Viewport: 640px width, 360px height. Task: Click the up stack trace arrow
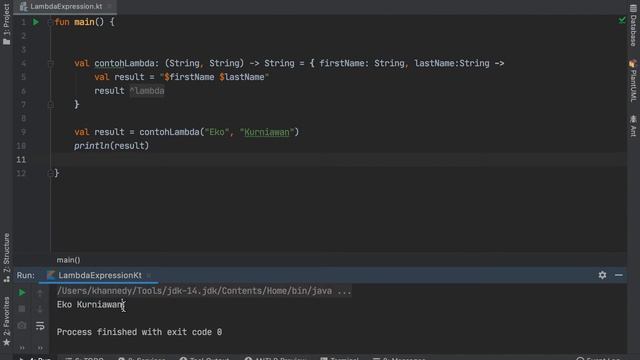[40, 293]
